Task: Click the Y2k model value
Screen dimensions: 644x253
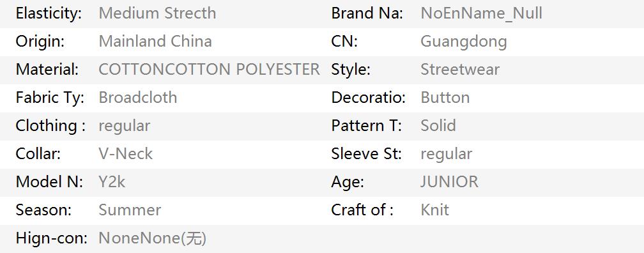Action: [112, 181]
